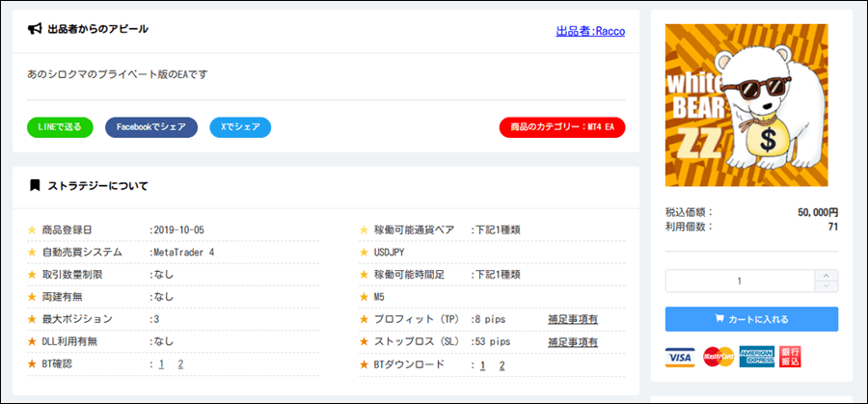Screen dimensions: 868x404
Task: Click the MasterCard payment icon
Action: point(718,358)
